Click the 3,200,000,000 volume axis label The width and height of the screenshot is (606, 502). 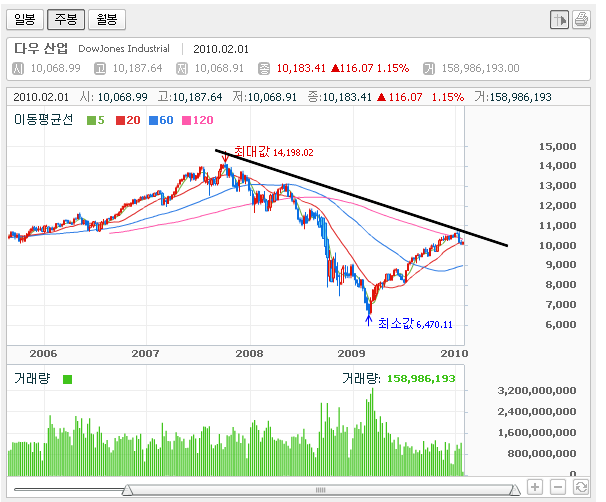[537, 391]
